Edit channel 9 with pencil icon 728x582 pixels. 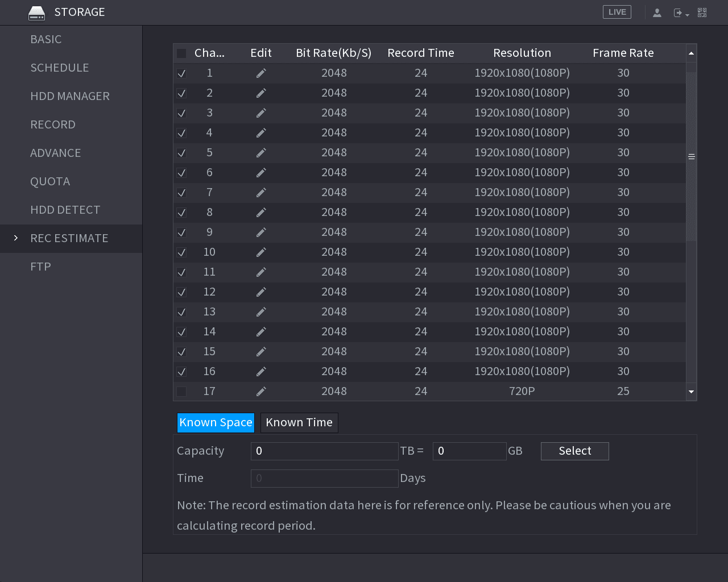[x=261, y=232]
